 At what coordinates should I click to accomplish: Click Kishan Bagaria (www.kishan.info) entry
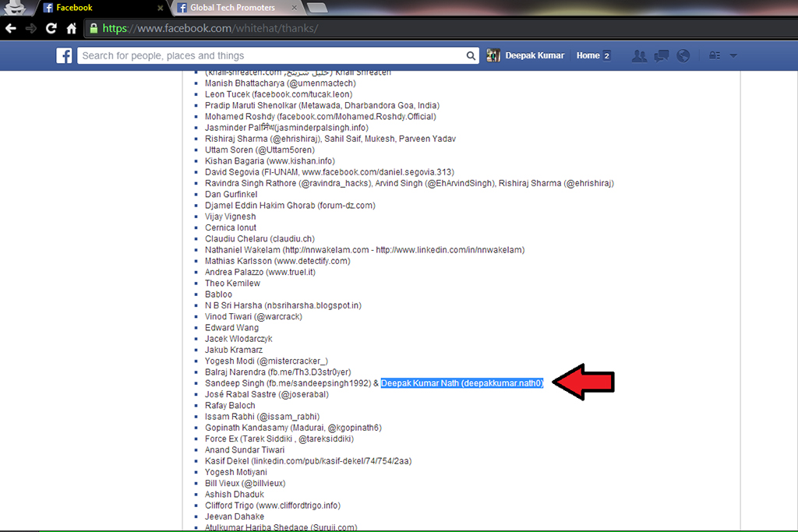(x=270, y=160)
